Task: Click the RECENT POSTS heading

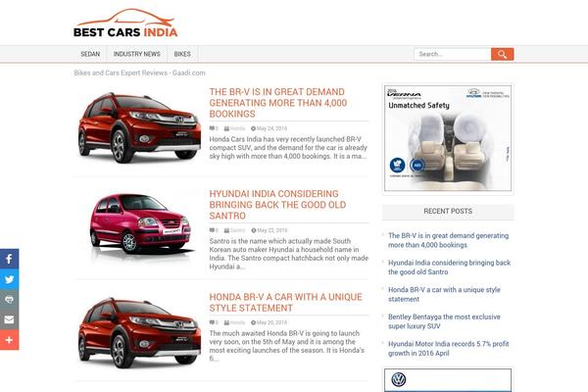Action: [x=448, y=212]
